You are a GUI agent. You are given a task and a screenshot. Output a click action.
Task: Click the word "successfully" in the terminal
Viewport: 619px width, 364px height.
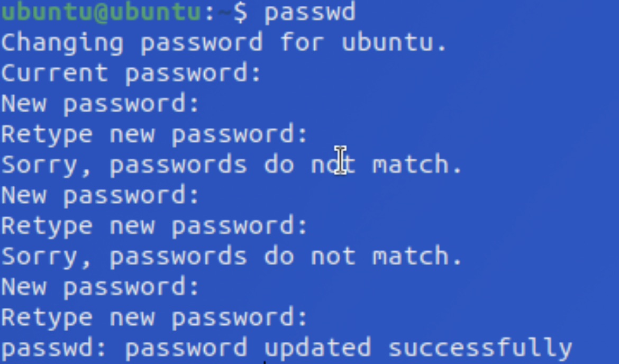click(480, 348)
